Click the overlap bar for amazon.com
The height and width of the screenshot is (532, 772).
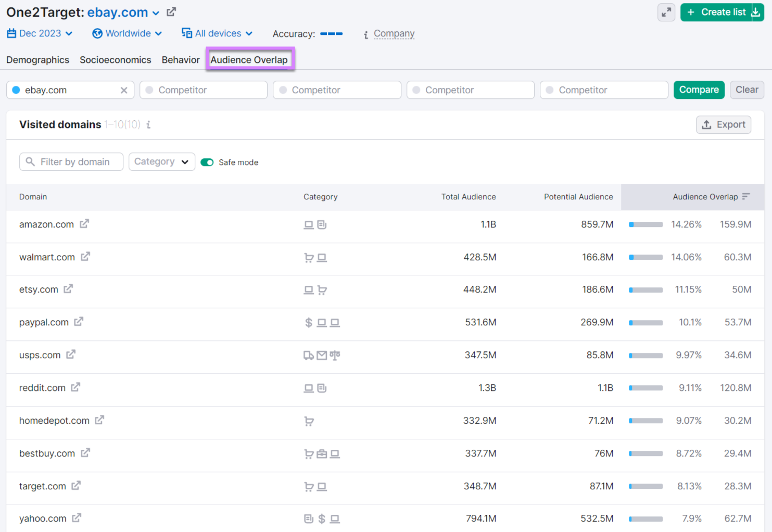(646, 224)
